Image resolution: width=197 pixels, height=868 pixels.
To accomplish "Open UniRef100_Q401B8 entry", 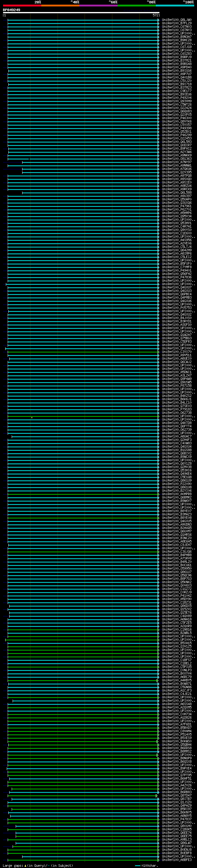I will click(x=177, y=78).
